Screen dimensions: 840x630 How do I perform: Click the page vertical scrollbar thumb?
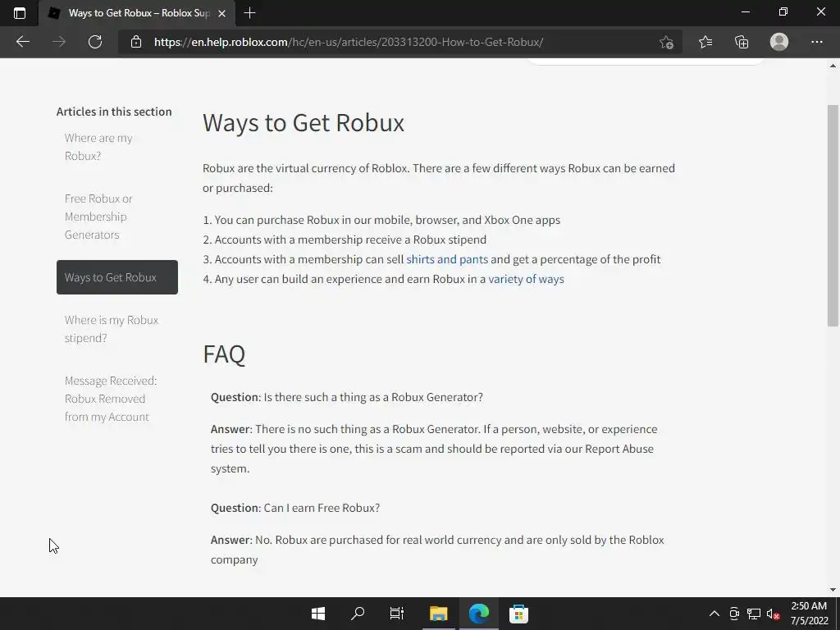(833, 216)
